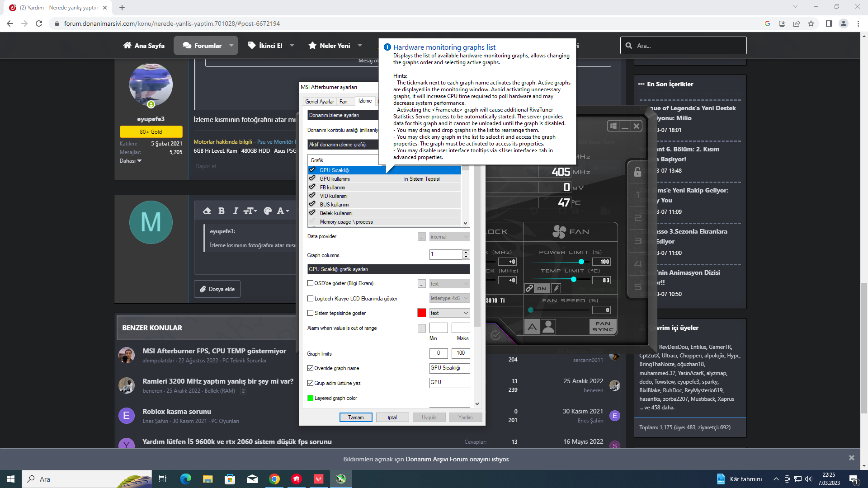
Task: Toggle VID kullanımı graph tickmark
Action: pos(312,196)
